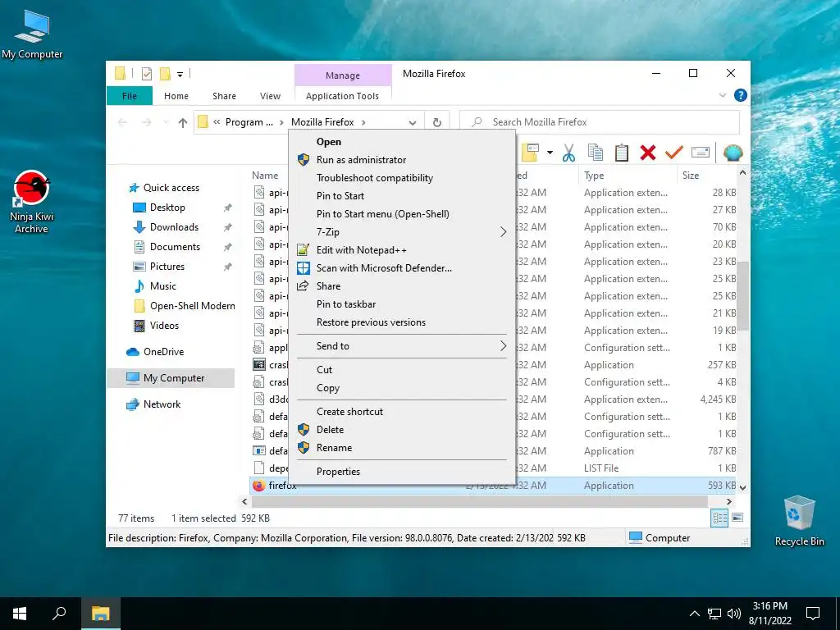This screenshot has width=840, height=630.
Task: Sort by the Type column header
Action: pos(627,176)
